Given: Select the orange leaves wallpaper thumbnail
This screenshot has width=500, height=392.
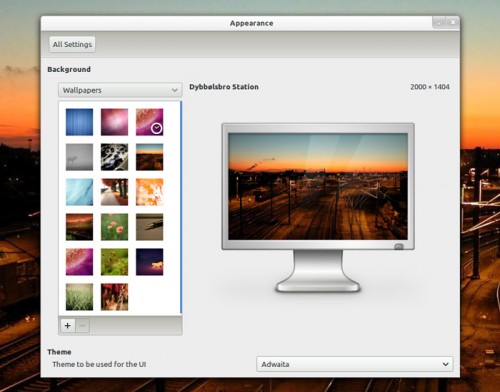Looking at the screenshot, I should (x=149, y=192).
